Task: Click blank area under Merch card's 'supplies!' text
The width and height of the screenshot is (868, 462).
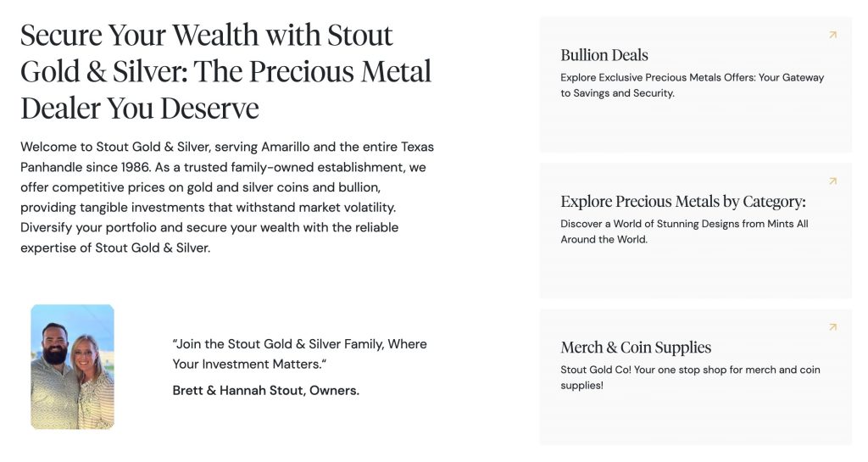Action: [x=695, y=420]
